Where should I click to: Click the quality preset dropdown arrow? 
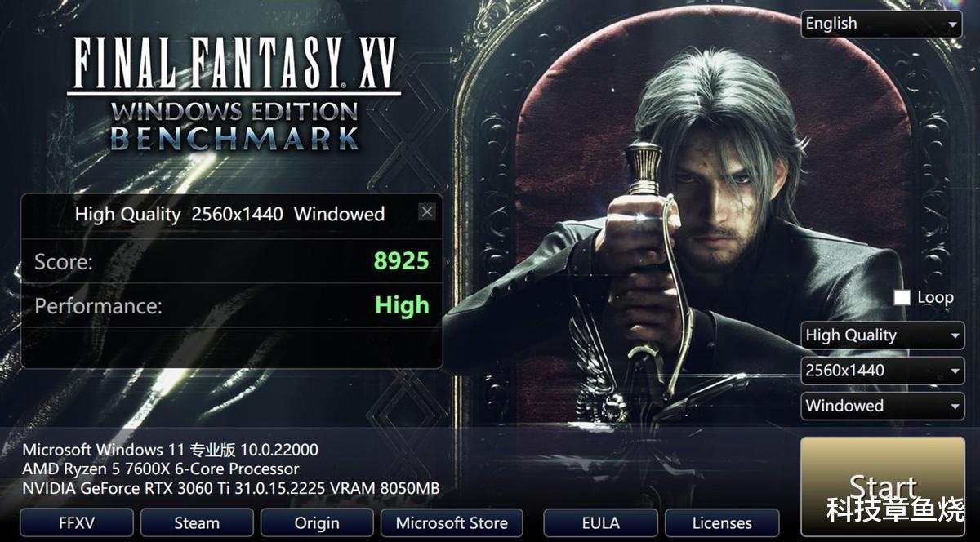point(955,336)
